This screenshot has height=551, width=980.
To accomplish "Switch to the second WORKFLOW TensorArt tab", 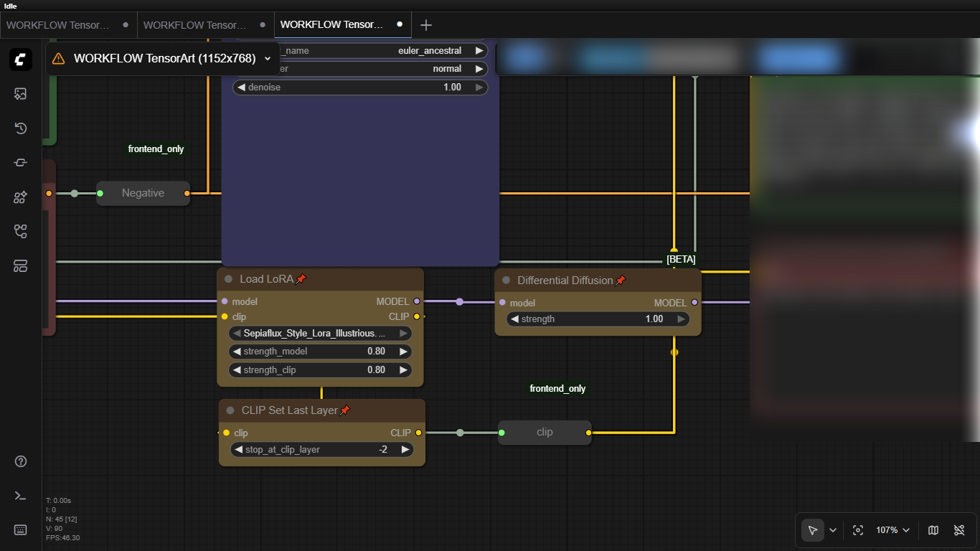I will tap(195, 24).
